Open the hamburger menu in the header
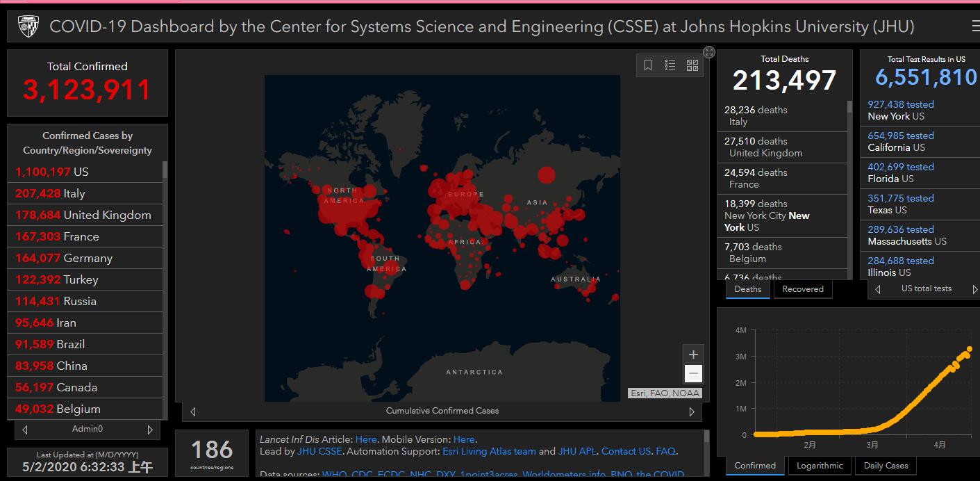Viewport: 980px width, 481px height. coord(975,27)
